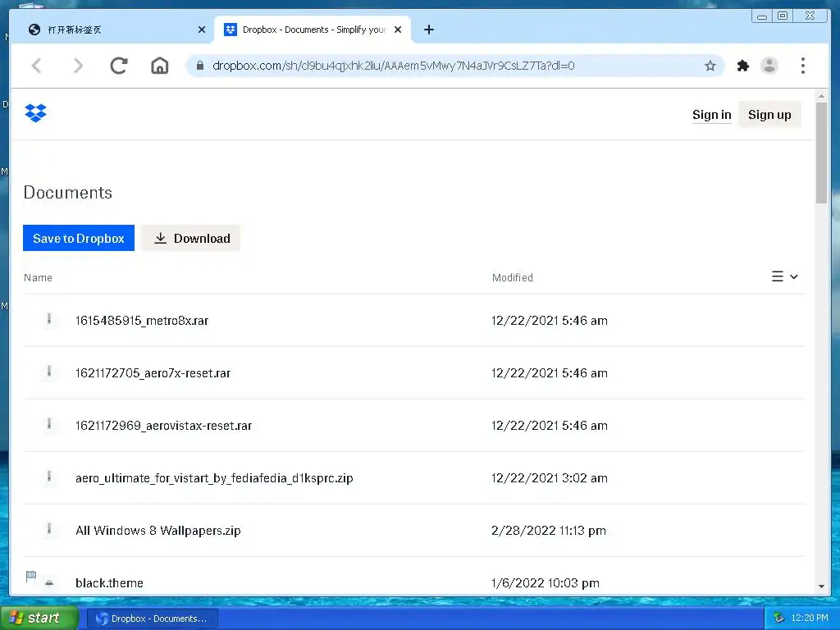
Task: Open the extensions puzzle icon
Action: (x=743, y=66)
